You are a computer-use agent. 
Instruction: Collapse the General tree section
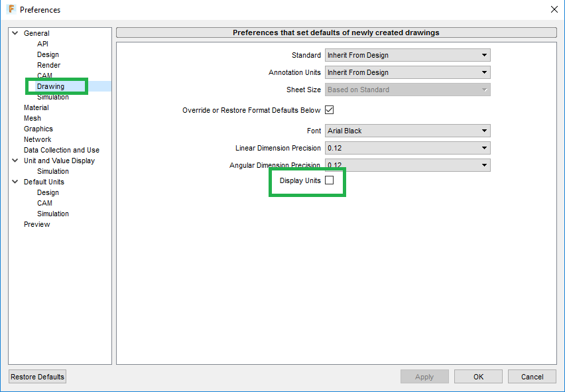pos(15,32)
